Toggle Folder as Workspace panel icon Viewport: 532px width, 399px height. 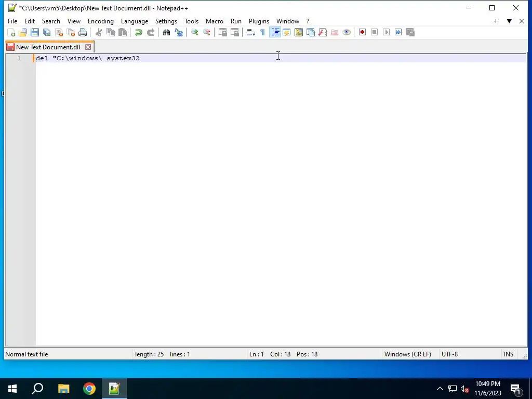(x=335, y=32)
